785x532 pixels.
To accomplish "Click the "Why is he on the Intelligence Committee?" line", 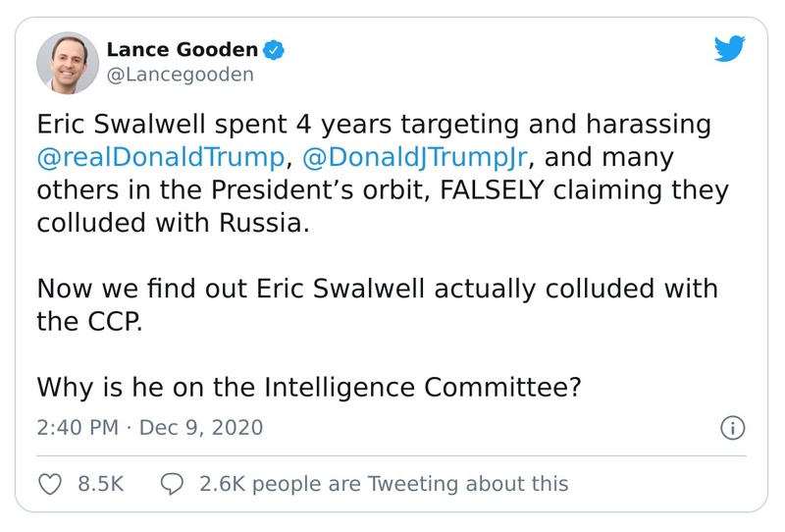I will (x=310, y=387).
